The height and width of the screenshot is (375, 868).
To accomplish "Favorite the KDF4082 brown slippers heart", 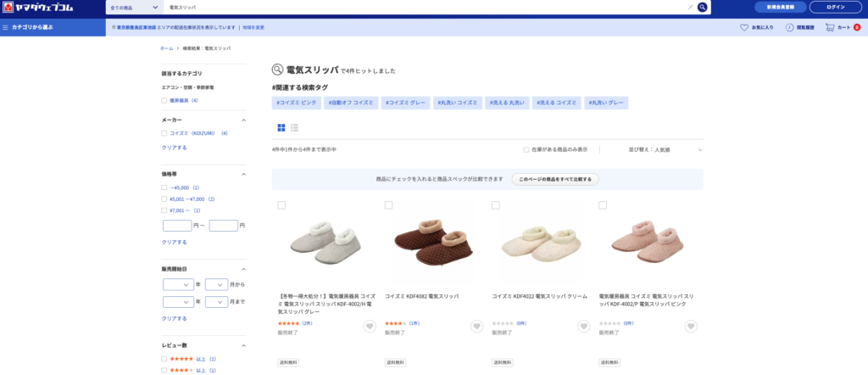I will pos(476,327).
